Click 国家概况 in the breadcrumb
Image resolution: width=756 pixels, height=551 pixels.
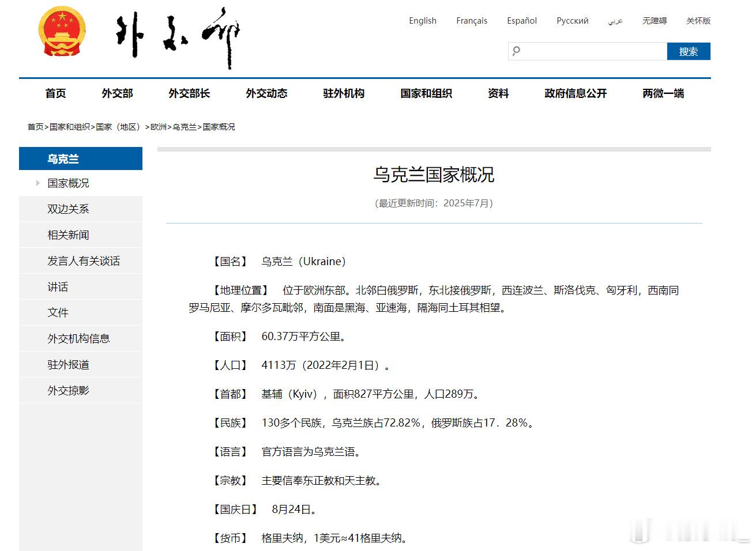tap(219, 127)
